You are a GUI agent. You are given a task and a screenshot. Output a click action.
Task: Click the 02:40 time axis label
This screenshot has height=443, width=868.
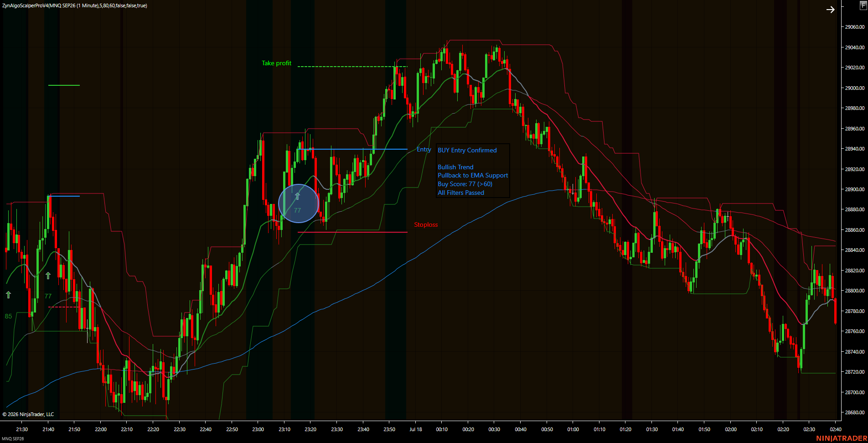click(836, 429)
